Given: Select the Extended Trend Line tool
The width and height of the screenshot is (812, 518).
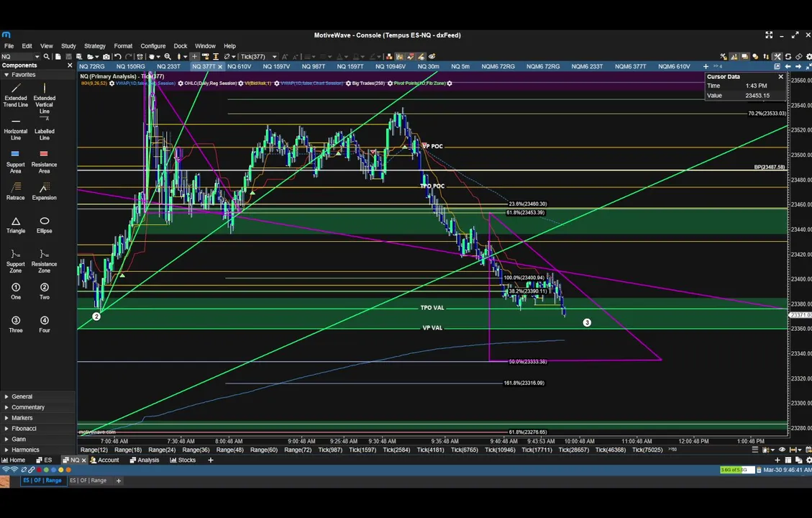Looking at the screenshot, I should [16, 95].
